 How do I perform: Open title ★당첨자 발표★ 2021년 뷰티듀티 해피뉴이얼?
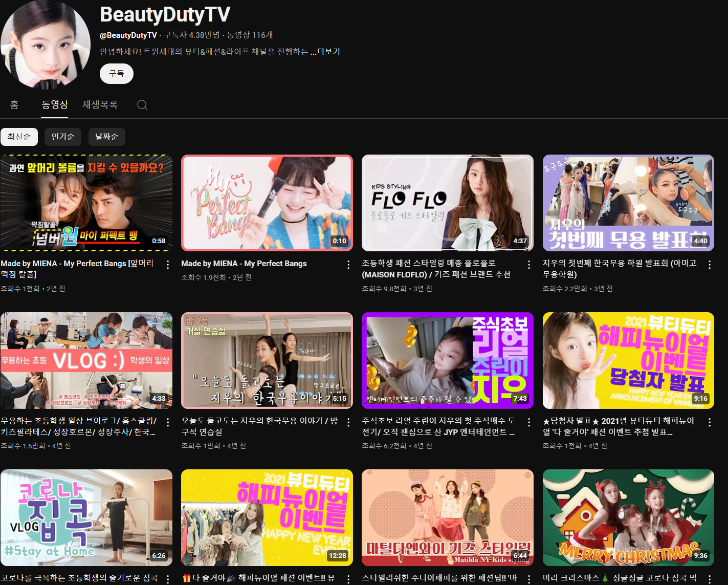click(619, 426)
